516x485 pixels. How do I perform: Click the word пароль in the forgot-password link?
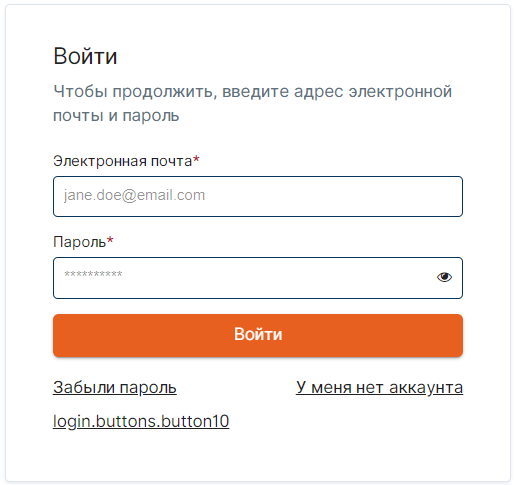(148, 388)
